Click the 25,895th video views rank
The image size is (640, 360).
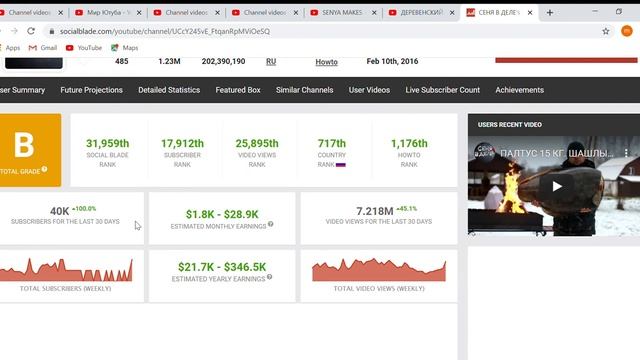click(x=257, y=144)
